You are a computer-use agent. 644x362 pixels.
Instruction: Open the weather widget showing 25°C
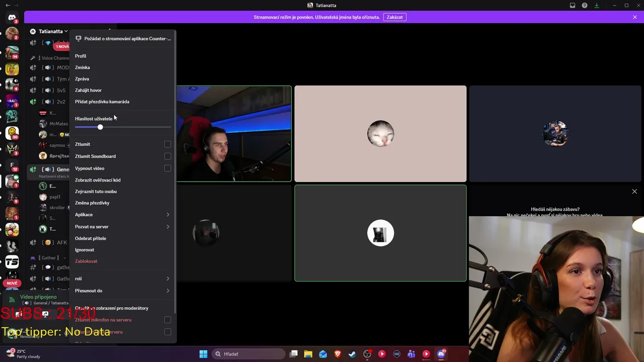(x=23, y=354)
